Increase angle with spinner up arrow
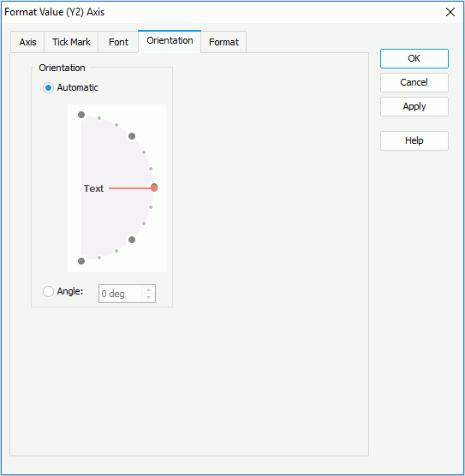 pyautogui.click(x=148, y=289)
